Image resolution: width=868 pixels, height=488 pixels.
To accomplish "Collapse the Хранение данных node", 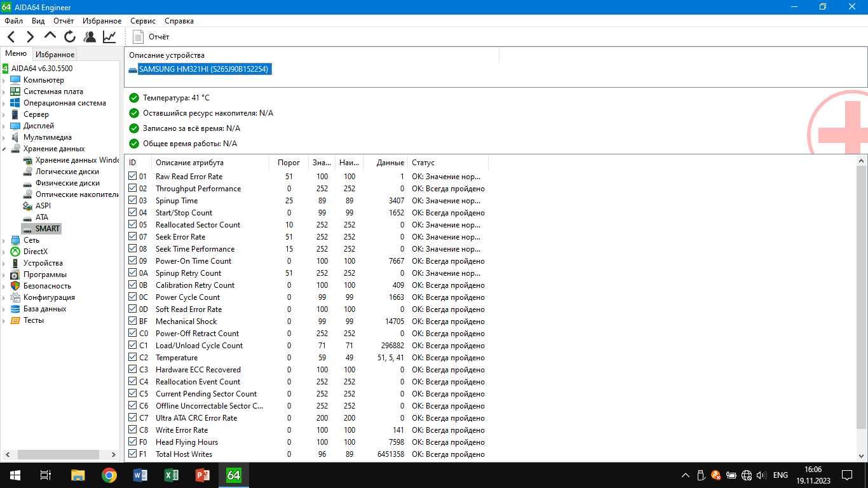I will 4,149.
